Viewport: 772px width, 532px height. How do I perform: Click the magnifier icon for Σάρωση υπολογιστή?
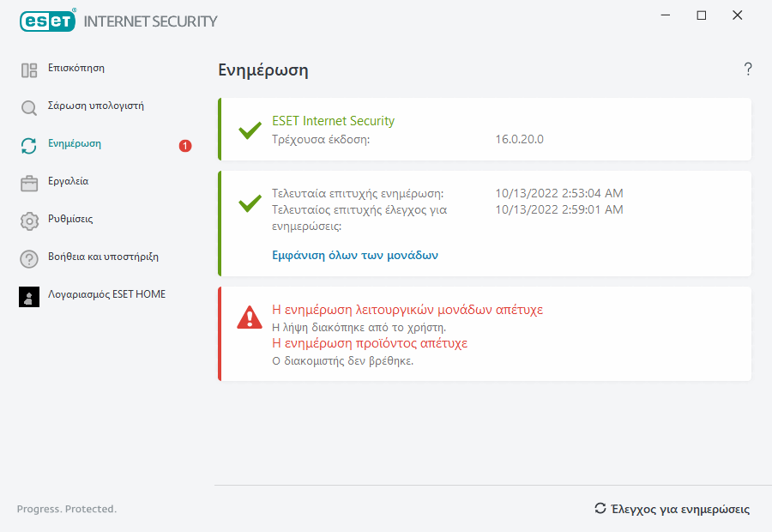[x=29, y=108]
